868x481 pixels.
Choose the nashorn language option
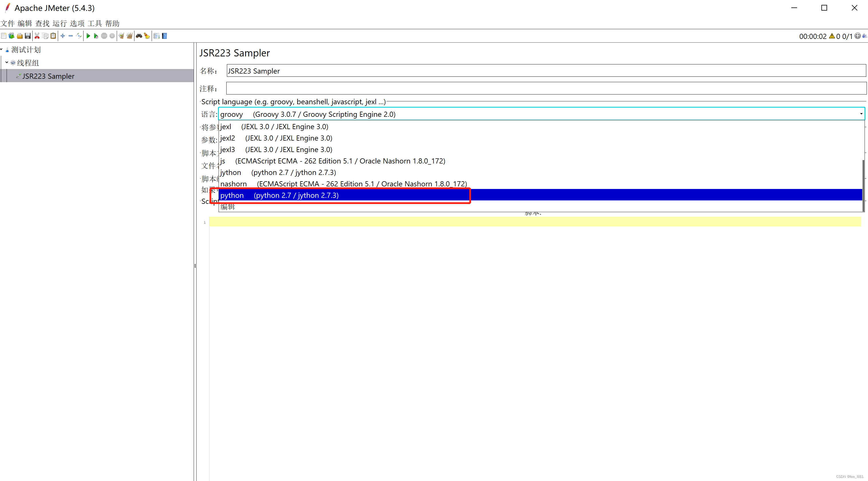pyautogui.click(x=540, y=184)
